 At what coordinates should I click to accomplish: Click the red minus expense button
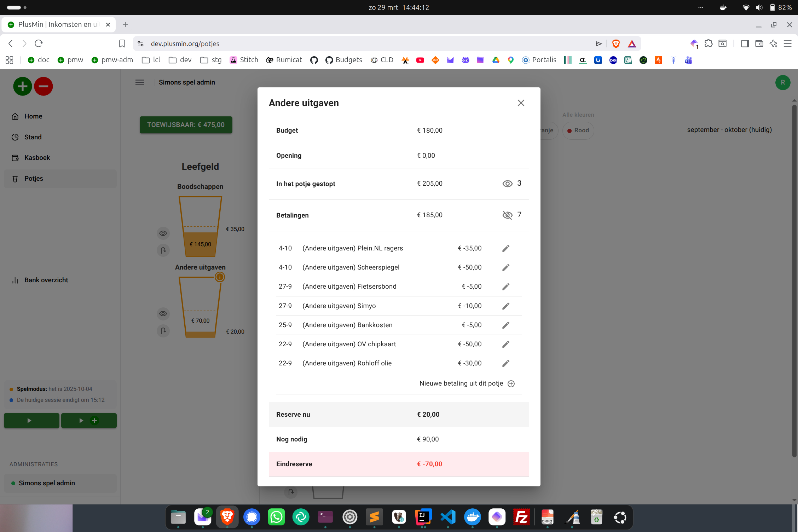point(44,86)
